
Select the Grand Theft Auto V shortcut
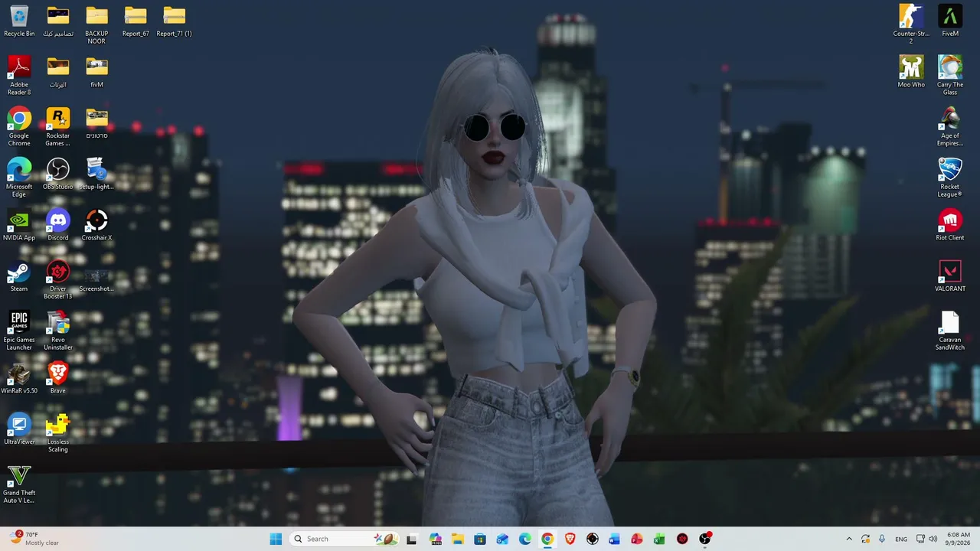tap(19, 484)
